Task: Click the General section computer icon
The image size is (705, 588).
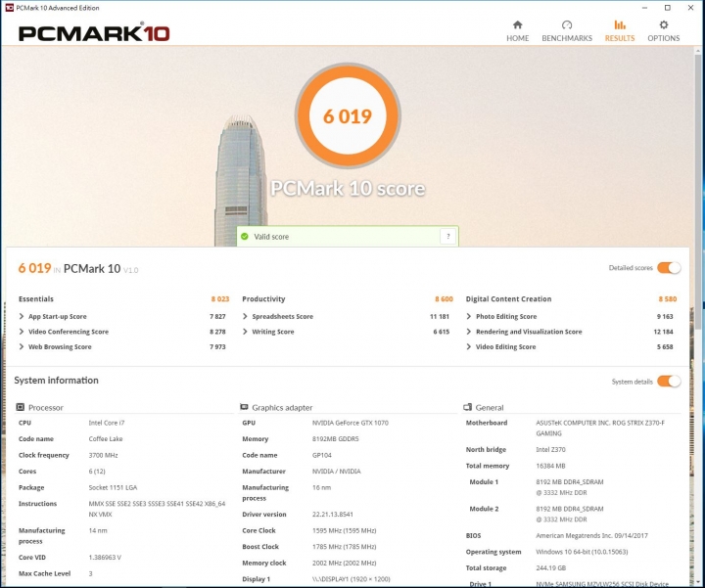Action: [468, 407]
